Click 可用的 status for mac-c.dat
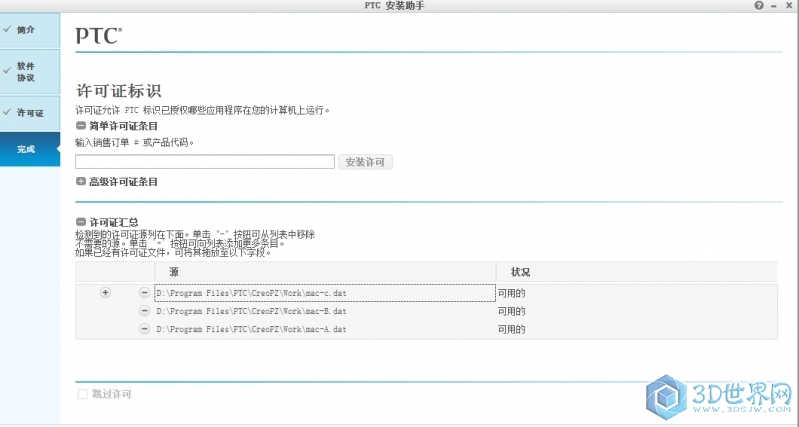Image resolution: width=799 pixels, height=427 pixels. coord(512,293)
